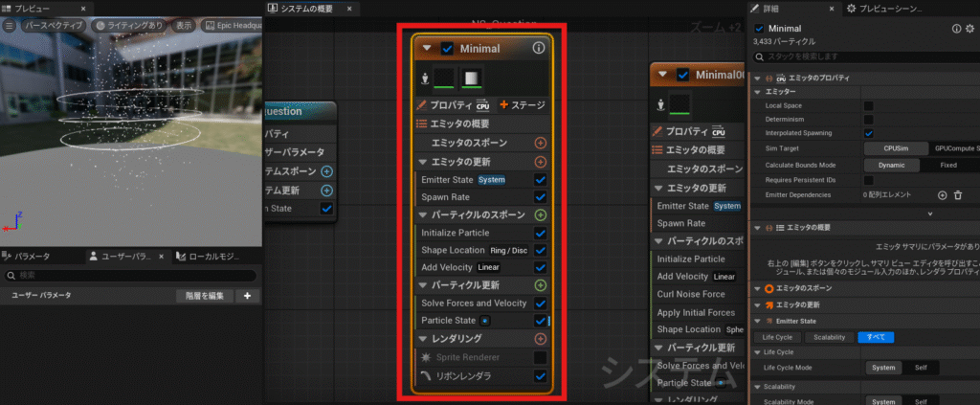Expand advanced emitter properties chevron
The height and width of the screenshot is (405, 980).
[x=930, y=214]
